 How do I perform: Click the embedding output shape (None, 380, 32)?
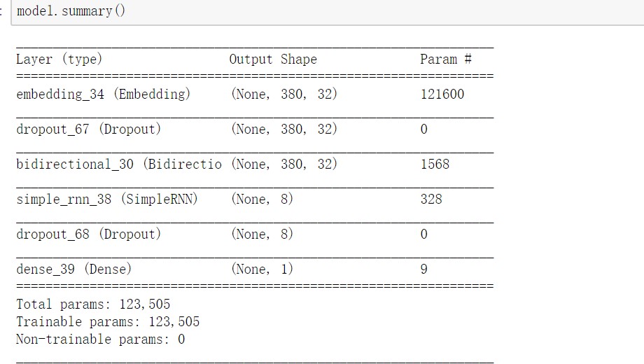point(284,94)
